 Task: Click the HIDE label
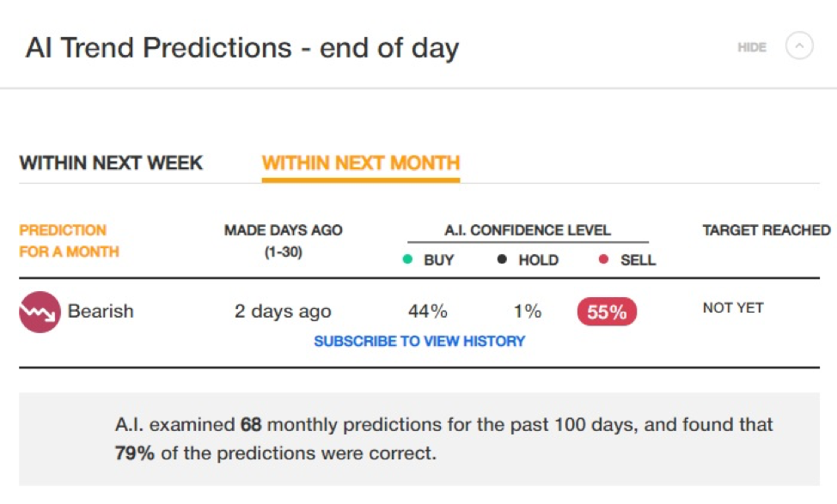click(x=752, y=47)
